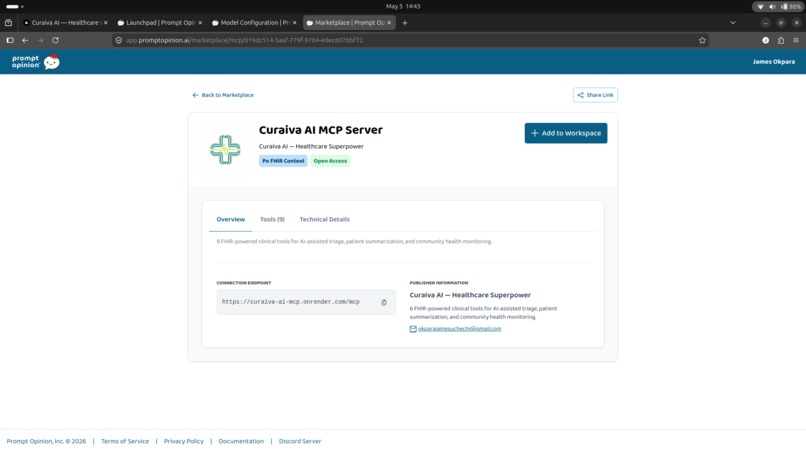The width and height of the screenshot is (806, 453).
Task: Open Discord Server footer link
Action: coord(300,441)
